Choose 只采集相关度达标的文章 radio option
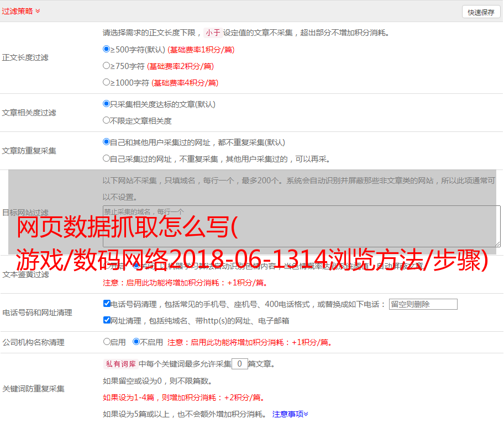504x424 pixels. pos(106,103)
